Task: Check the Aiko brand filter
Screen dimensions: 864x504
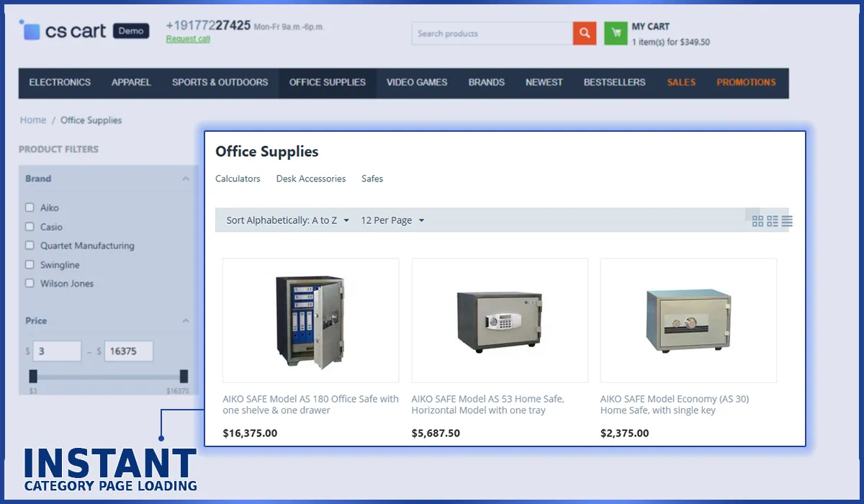Action: pos(30,207)
